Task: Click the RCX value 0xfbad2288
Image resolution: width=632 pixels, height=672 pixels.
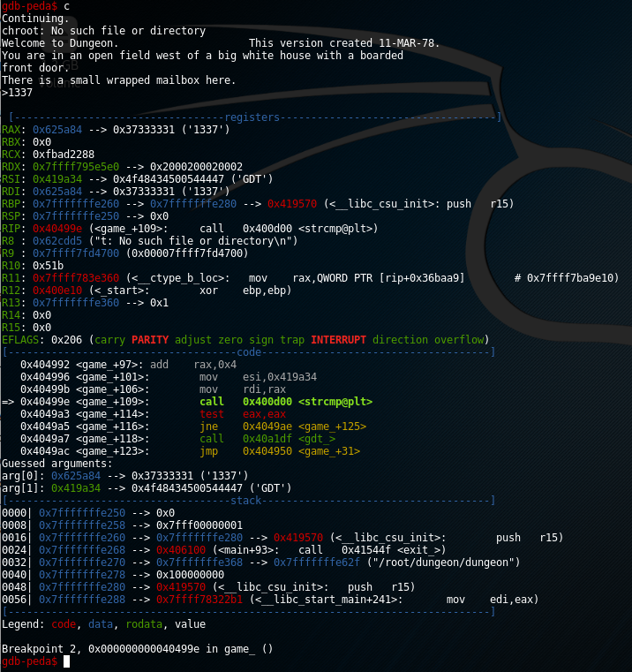Action: [x=64, y=155]
